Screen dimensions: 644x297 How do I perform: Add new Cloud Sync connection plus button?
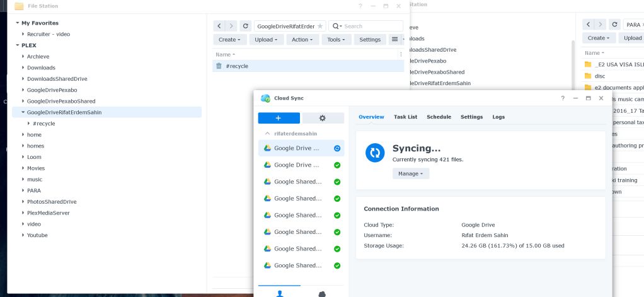point(279,118)
